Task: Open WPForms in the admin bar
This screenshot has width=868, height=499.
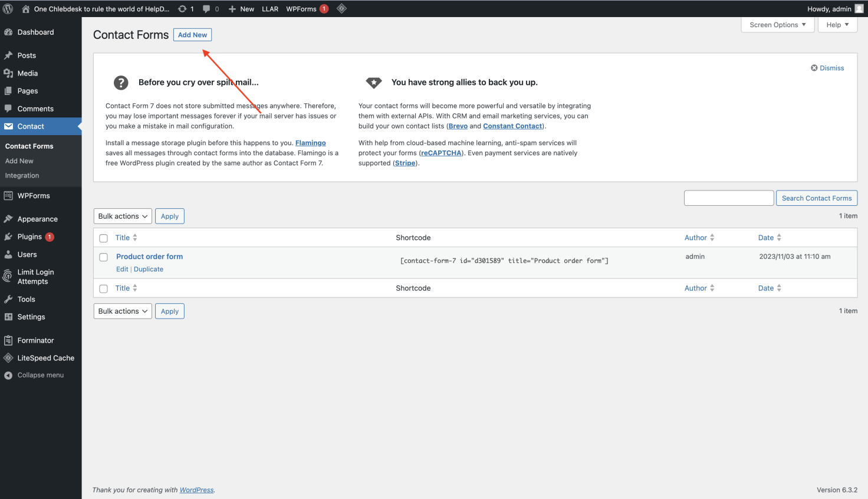Action: [307, 9]
